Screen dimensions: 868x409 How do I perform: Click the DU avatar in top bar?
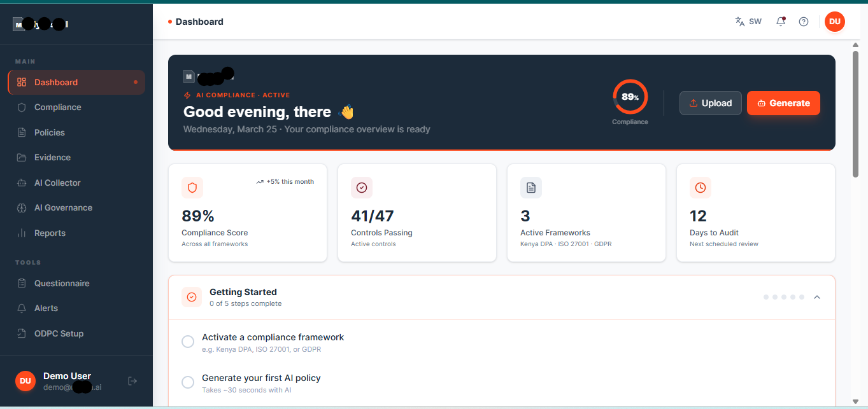tap(834, 22)
